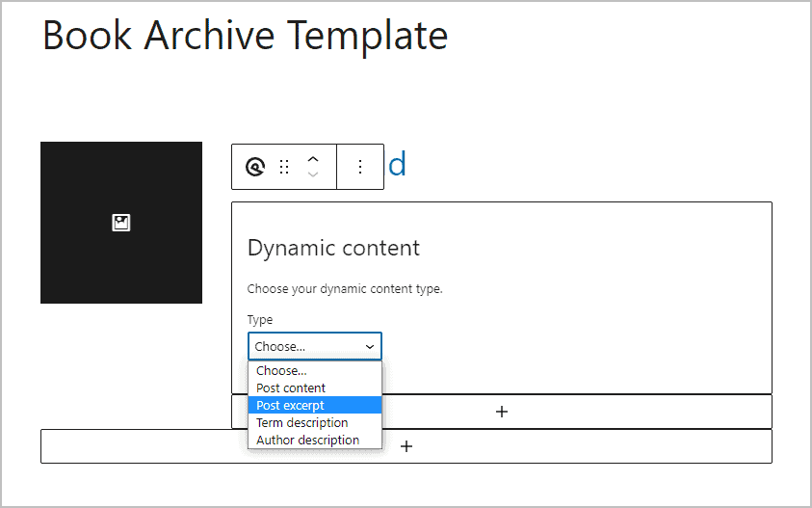Choose Post excerpt from the list
This screenshot has height=508, width=812.
tap(315, 406)
